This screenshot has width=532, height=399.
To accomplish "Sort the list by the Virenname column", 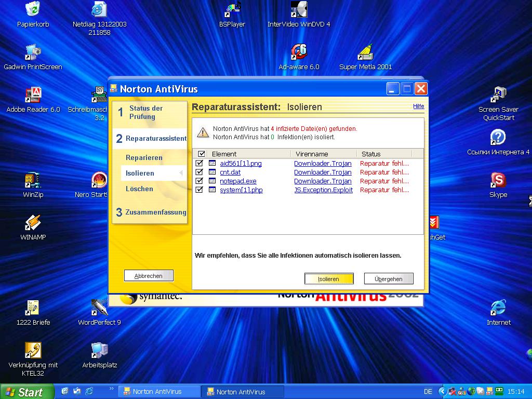I will [x=324, y=154].
